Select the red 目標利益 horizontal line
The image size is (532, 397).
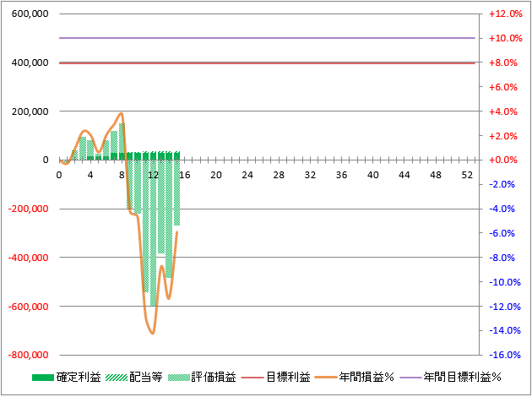click(267, 63)
